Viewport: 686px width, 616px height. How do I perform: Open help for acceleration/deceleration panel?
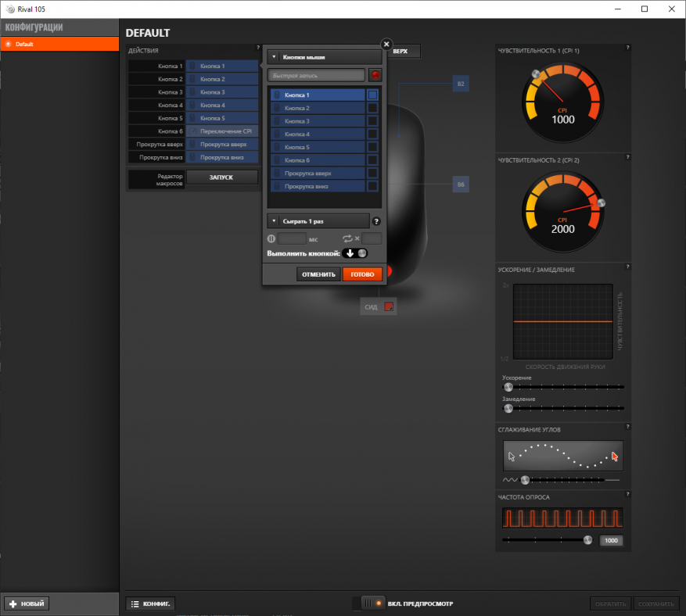click(627, 267)
